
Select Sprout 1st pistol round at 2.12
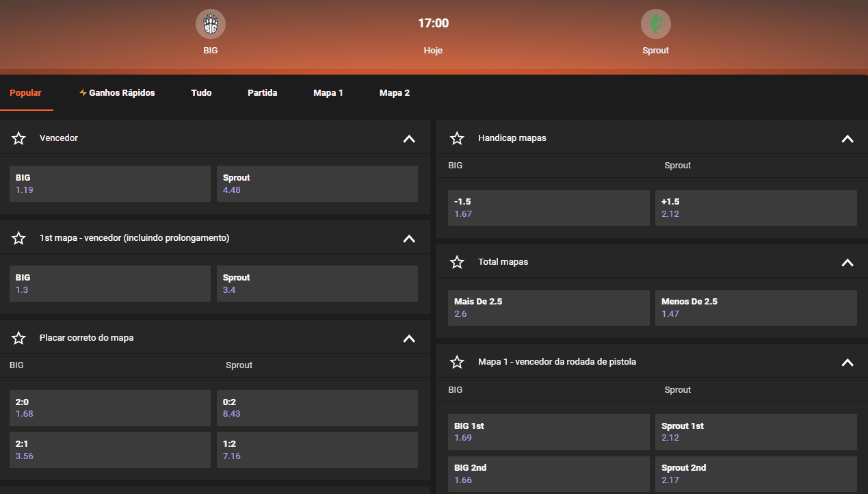[756, 432]
